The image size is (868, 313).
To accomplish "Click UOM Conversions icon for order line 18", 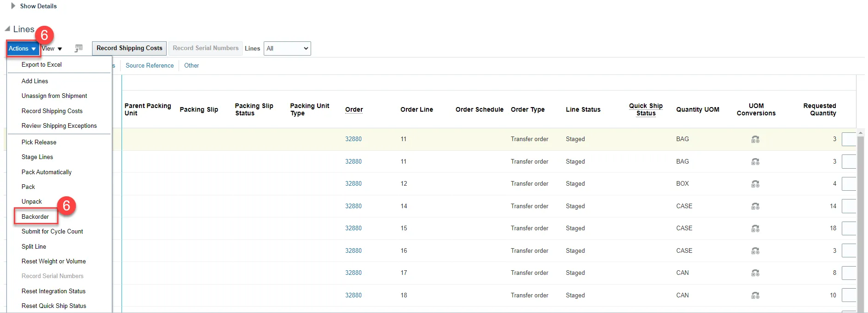I will tap(755, 296).
